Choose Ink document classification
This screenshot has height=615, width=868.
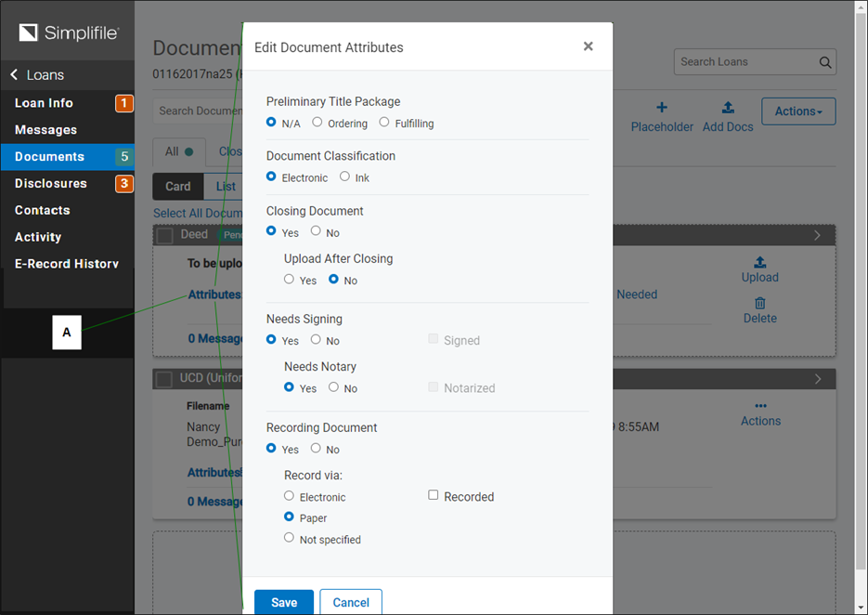click(x=344, y=177)
